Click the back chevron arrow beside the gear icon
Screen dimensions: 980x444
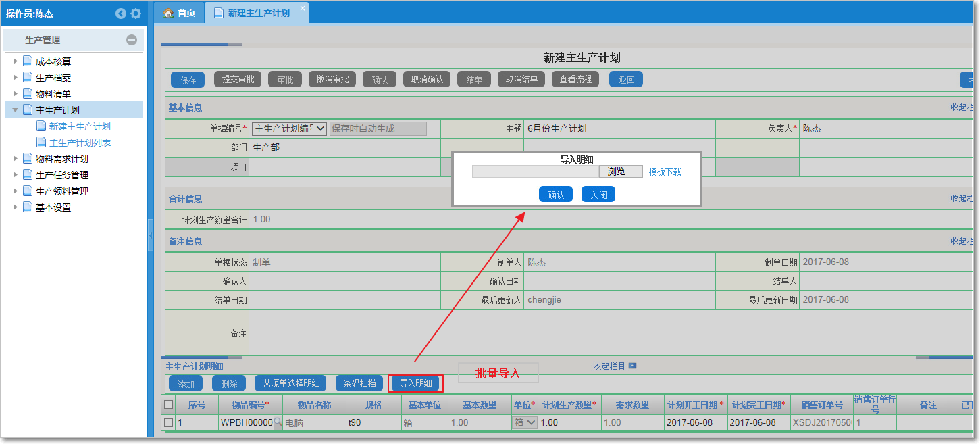click(x=121, y=13)
